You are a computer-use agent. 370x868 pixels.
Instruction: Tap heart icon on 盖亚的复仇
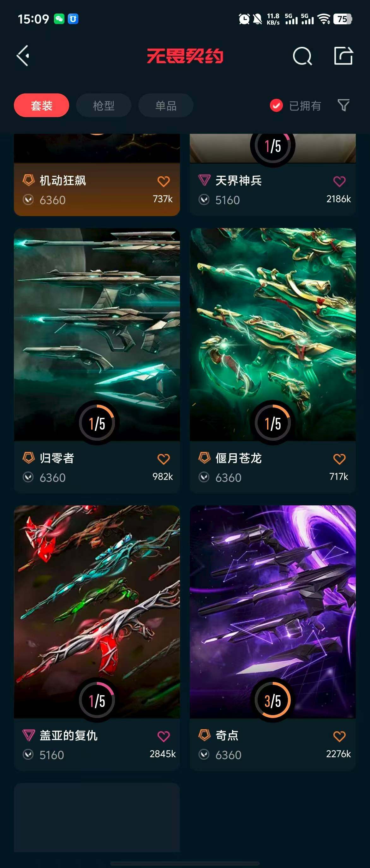(x=163, y=736)
